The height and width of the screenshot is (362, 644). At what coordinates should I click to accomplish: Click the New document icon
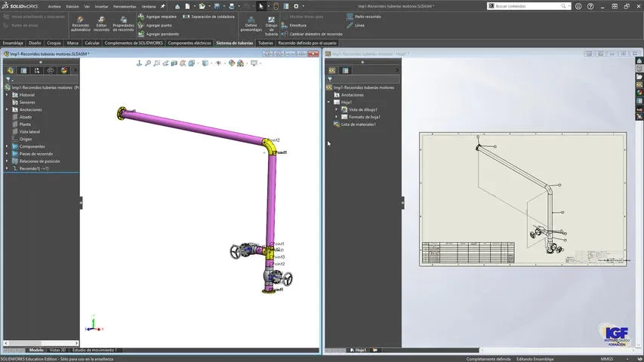pyautogui.click(x=187, y=6)
